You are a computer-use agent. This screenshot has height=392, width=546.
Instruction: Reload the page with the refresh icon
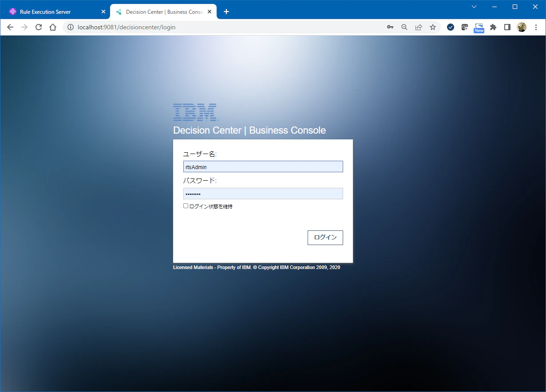pos(39,27)
